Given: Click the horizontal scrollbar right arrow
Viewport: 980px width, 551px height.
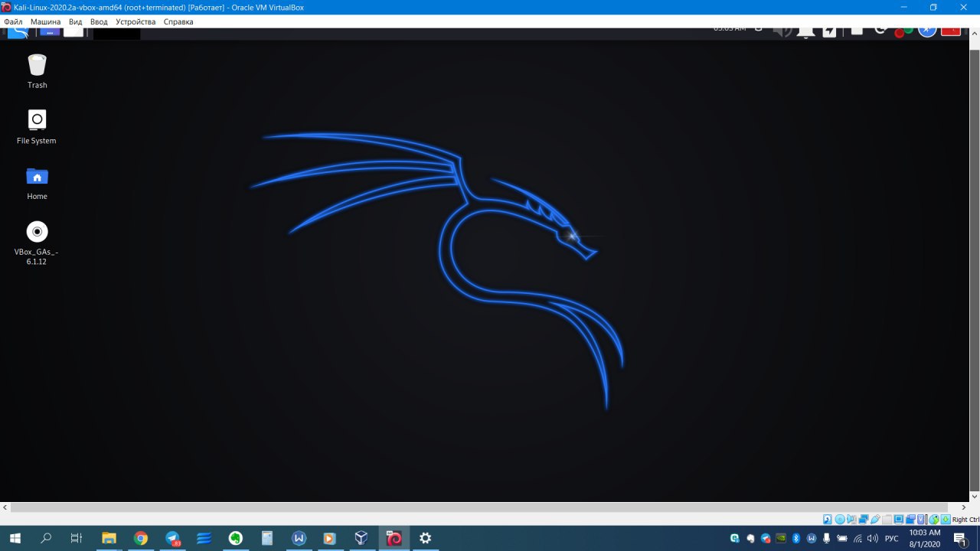Looking at the screenshot, I should (x=963, y=507).
